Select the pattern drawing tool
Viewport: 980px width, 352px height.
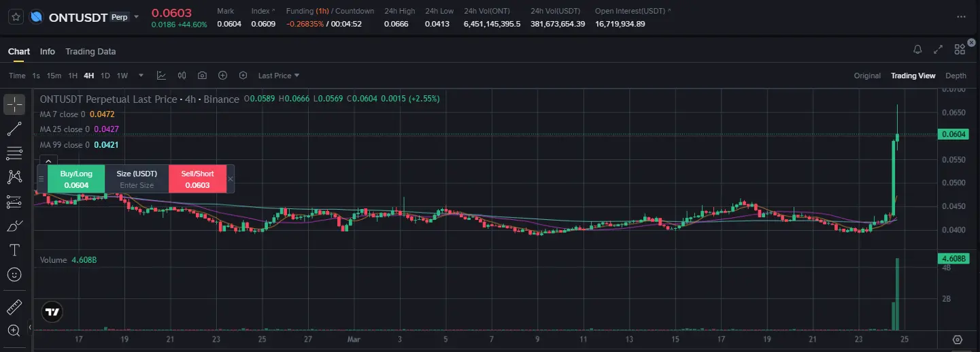[14, 177]
